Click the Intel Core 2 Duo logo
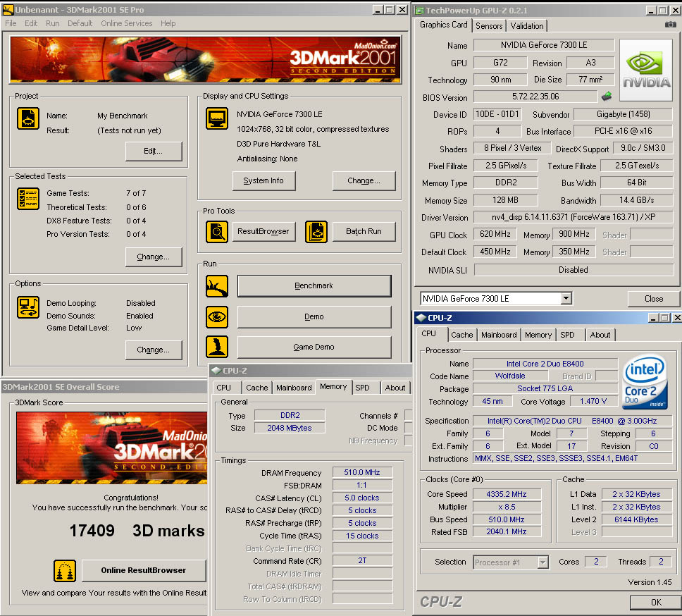This screenshot has height=616, width=682. tap(645, 383)
